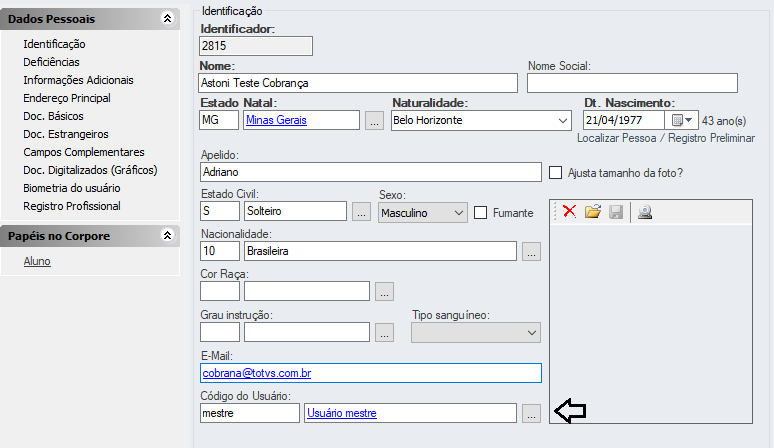Open the cobrana@totvs.com.br email link
The height and width of the screenshot is (448, 774).
257,373
